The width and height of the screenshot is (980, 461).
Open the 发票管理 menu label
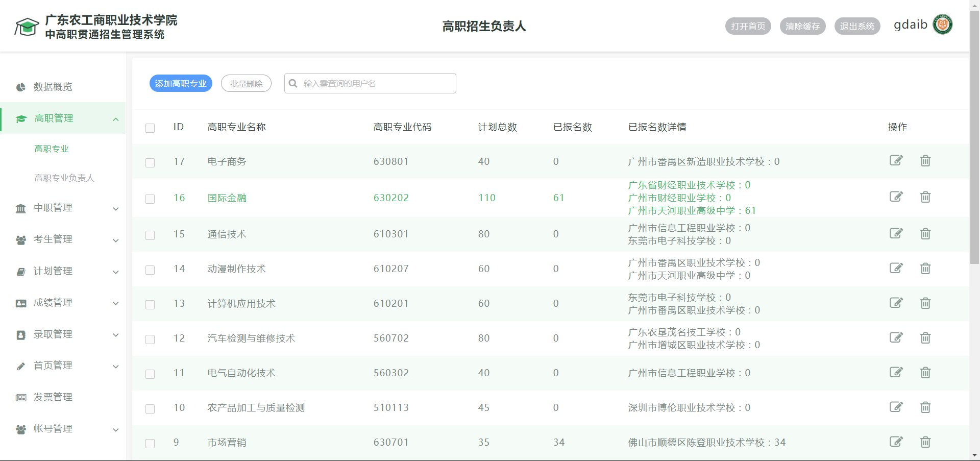click(x=53, y=397)
